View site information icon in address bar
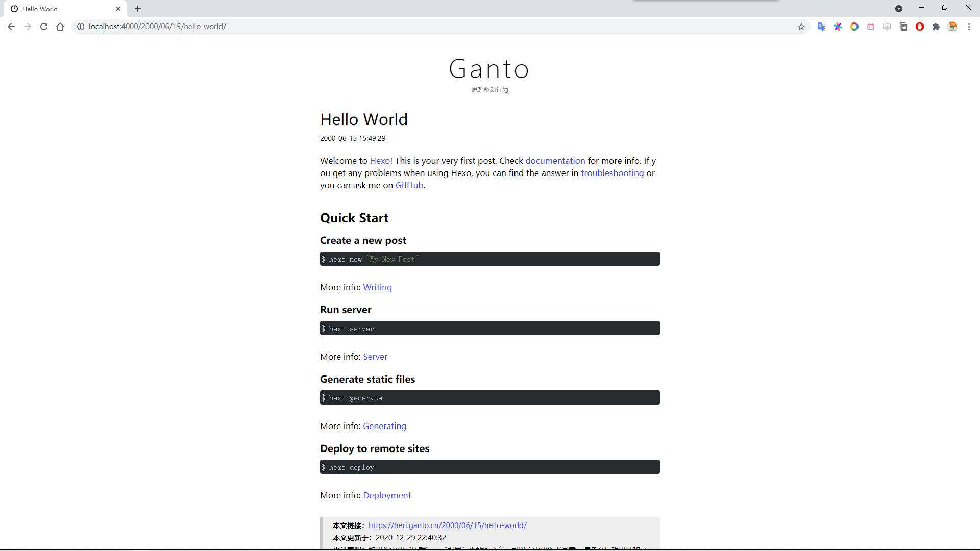 coord(81,27)
